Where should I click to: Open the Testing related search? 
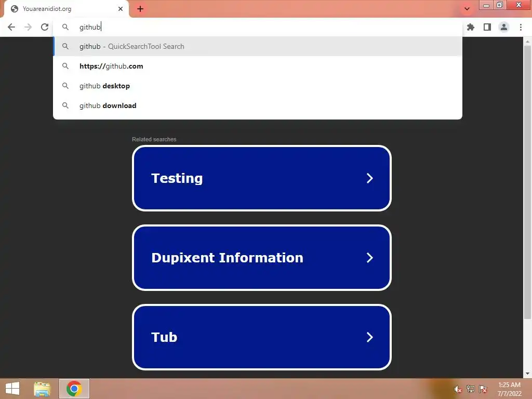[x=262, y=178]
